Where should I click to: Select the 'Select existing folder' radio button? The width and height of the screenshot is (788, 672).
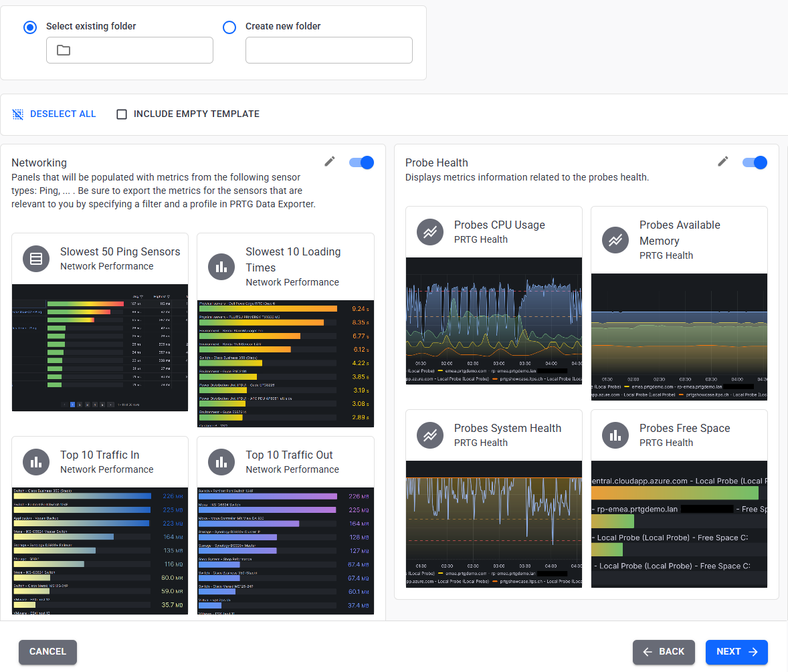pyautogui.click(x=30, y=27)
